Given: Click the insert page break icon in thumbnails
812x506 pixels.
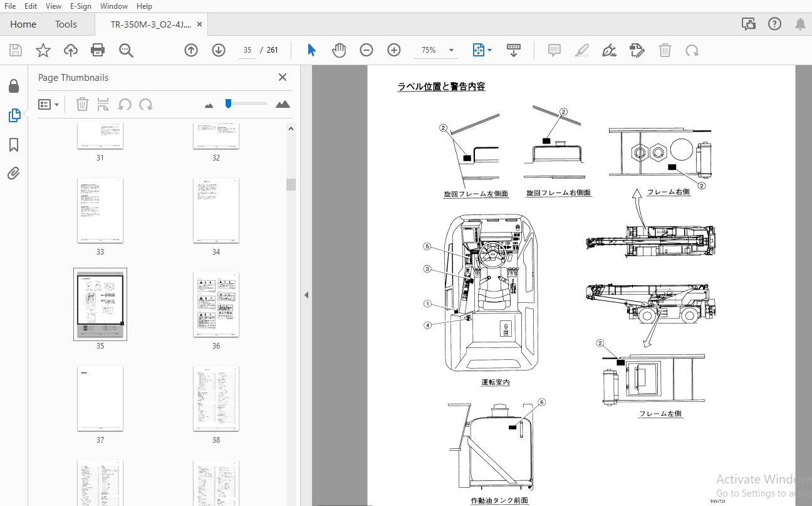Looking at the screenshot, I should 103,104.
